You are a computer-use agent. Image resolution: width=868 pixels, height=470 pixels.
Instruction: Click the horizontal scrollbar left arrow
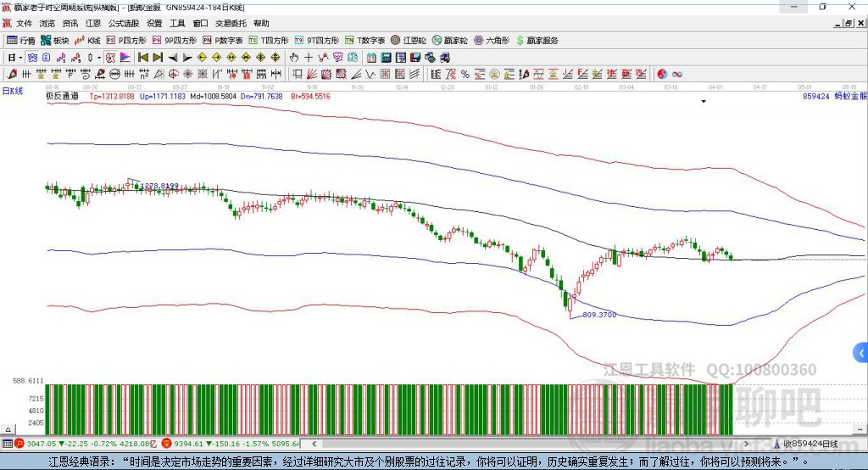tap(314, 444)
